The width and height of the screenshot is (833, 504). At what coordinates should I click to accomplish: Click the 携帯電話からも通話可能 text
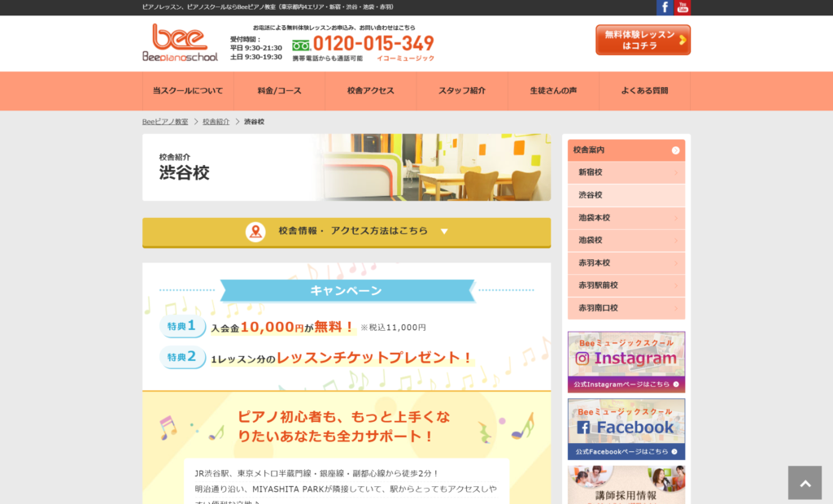point(327,59)
